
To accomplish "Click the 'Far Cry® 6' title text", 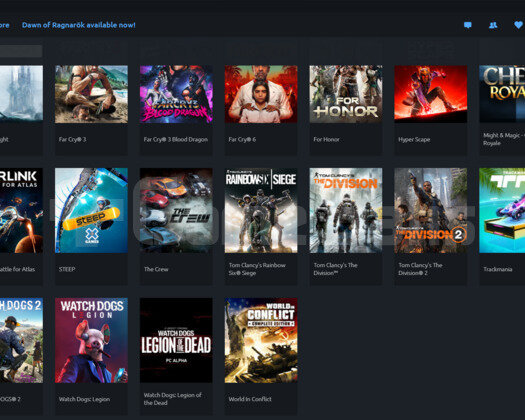I will pyautogui.click(x=242, y=139).
